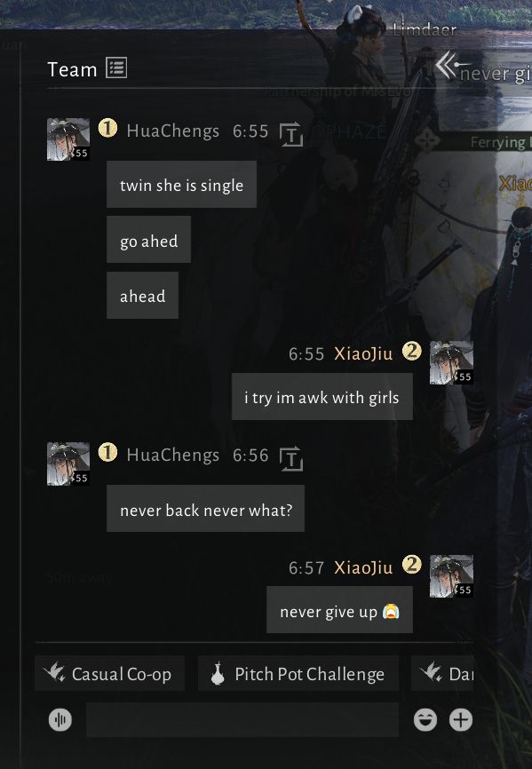
Task: Open the emoji picker
Action: click(425, 719)
